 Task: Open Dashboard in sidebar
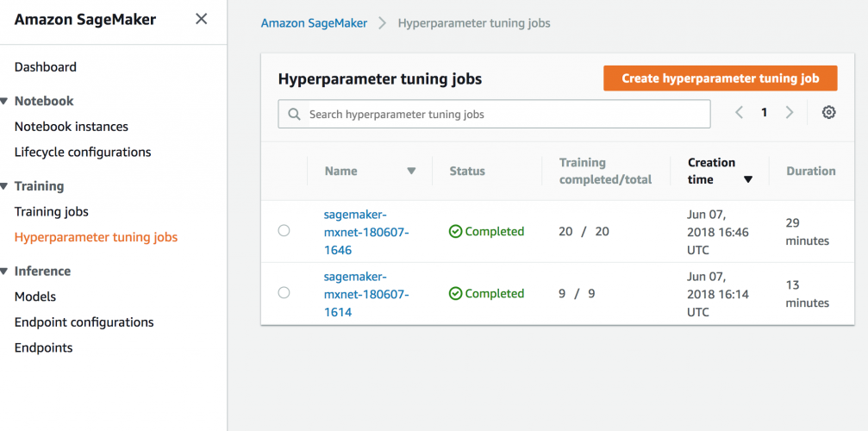click(x=46, y=67)
